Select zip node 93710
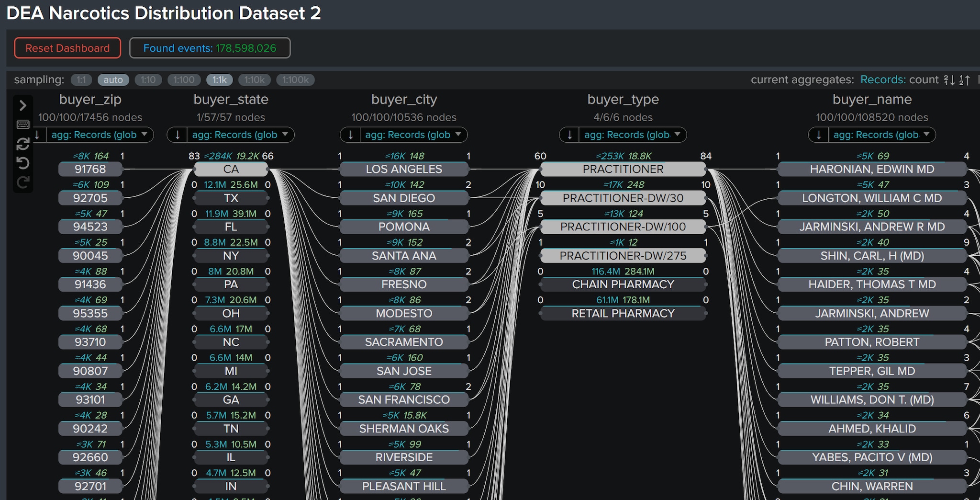The image size is (980, 500). pos(90,342)
